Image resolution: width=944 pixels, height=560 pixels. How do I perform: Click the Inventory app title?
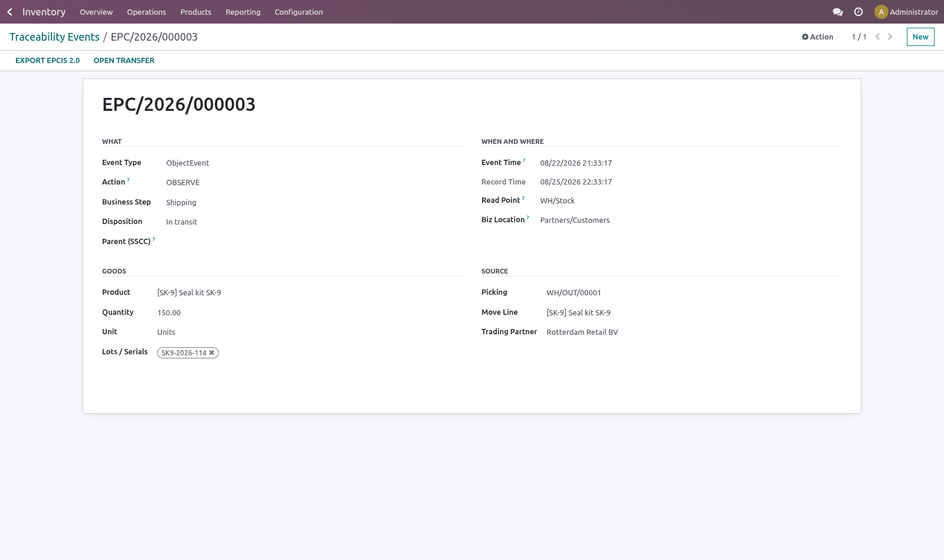44,12
